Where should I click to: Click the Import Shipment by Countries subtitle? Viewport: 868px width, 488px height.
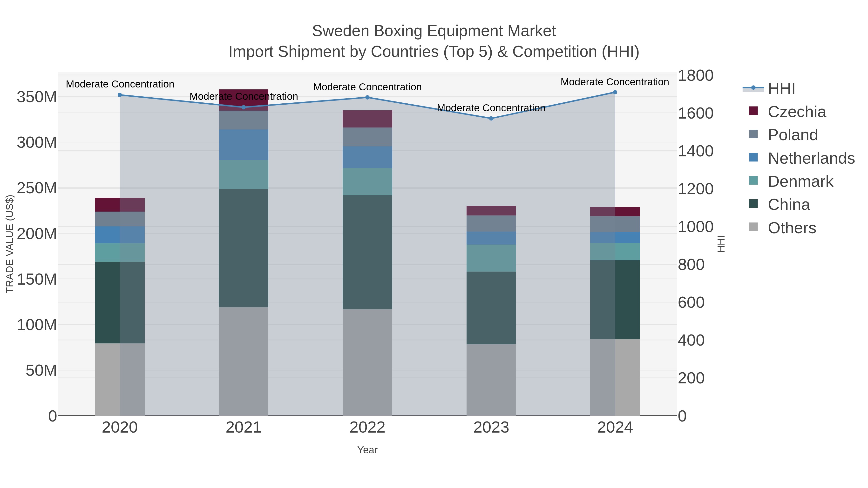(x=434, y=52)
